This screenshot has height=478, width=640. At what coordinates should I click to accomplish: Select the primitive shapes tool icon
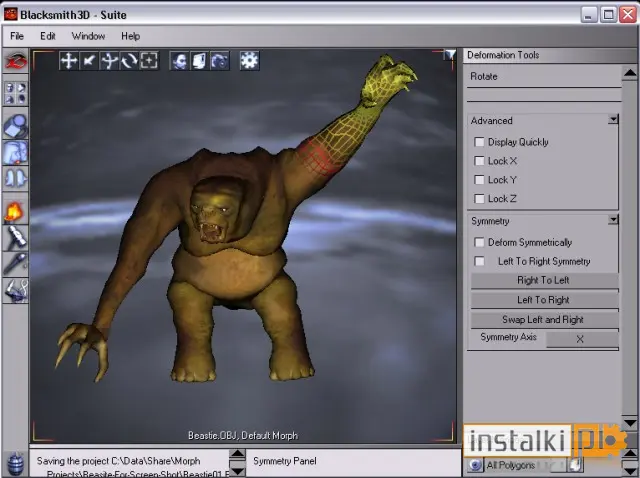tap(16, 126)
